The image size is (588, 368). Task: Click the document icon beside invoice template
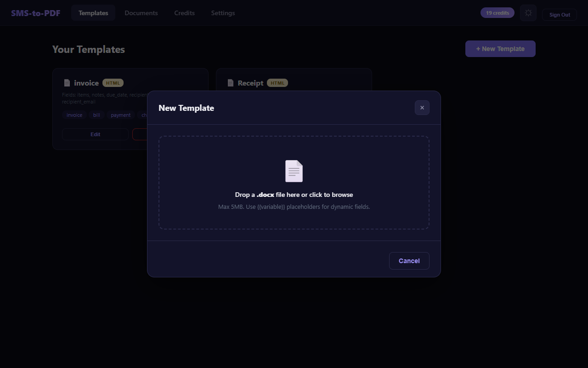pos(66,82)
